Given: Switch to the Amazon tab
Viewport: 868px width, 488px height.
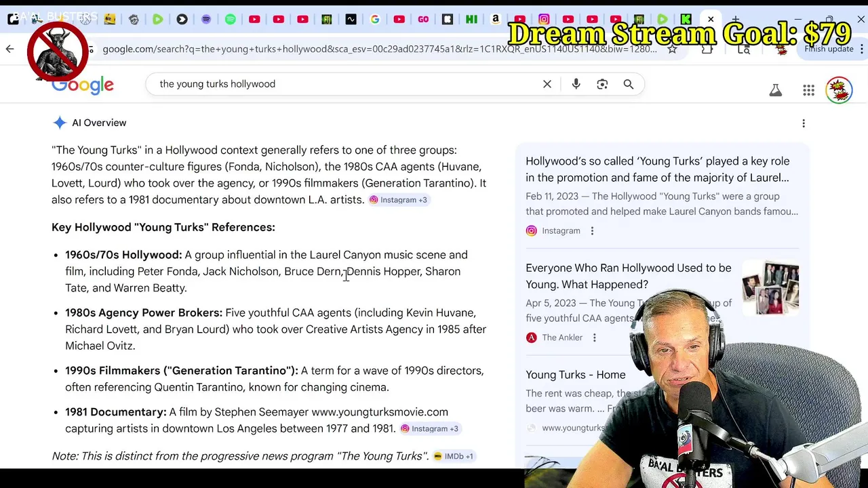Looking at the screenshot, I should click(x=496, y=20).
